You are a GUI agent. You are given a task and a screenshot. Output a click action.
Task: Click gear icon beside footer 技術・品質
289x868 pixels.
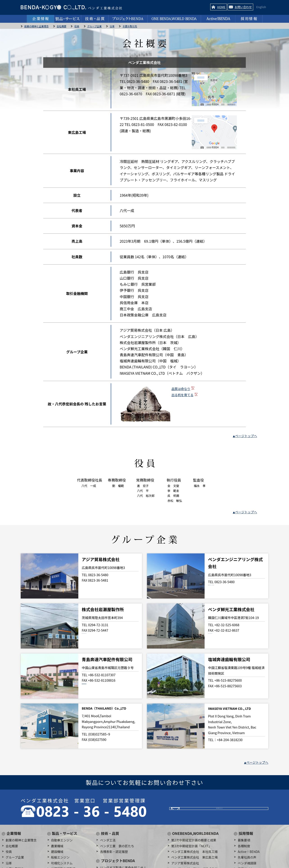coord(98,834)
